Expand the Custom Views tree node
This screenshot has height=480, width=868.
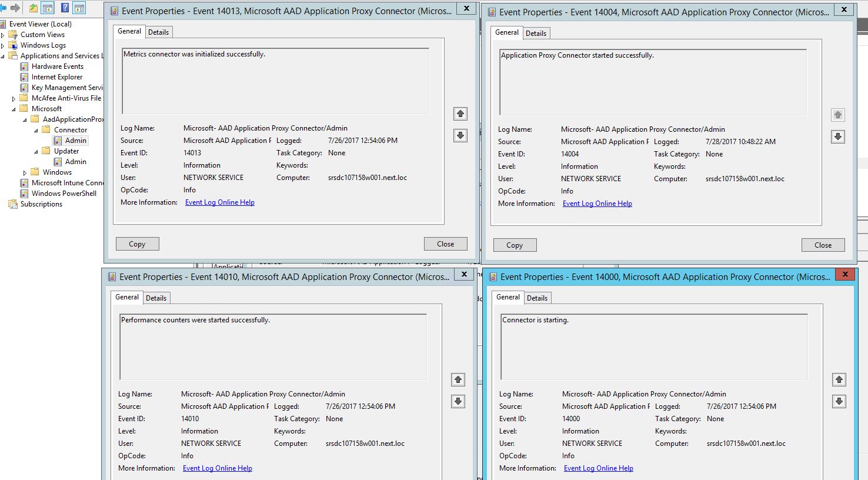3,35
